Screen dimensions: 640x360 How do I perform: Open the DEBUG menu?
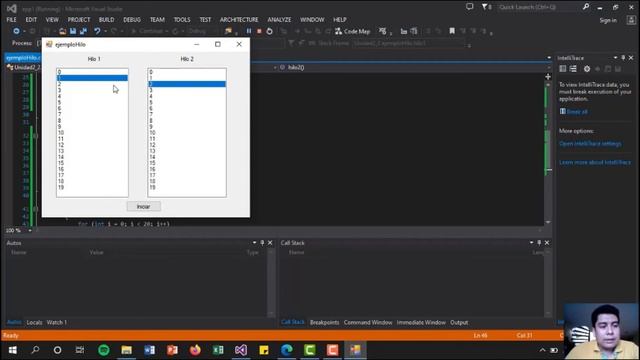(132, 20)
